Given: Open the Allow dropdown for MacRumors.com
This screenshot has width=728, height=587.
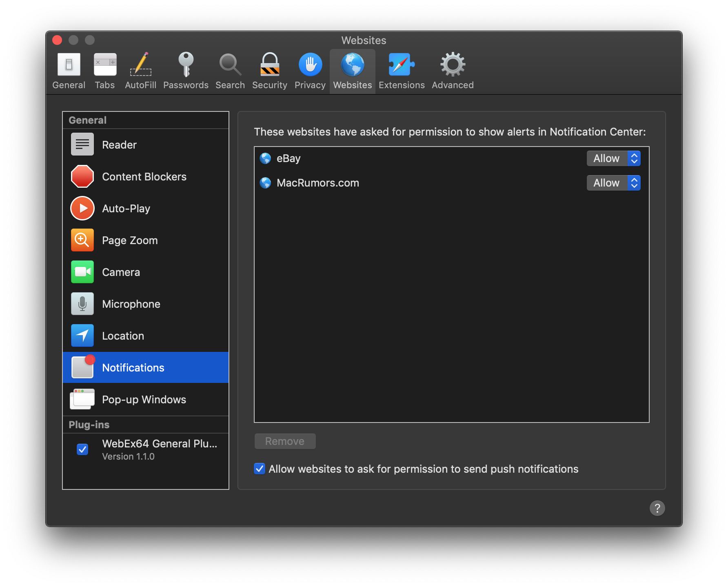Looking at the screenshot, I should tap(613, 183).
